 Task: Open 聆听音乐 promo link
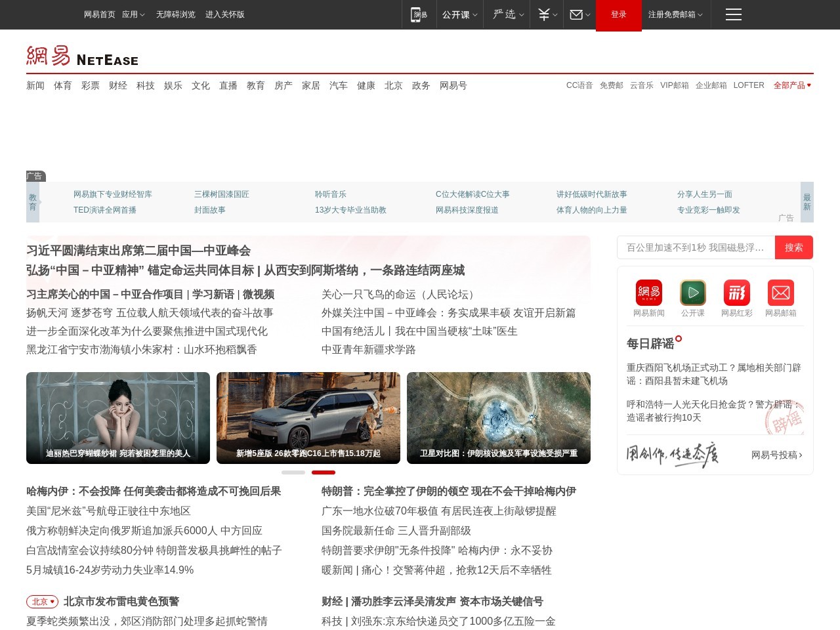click(x=331, y=194)
